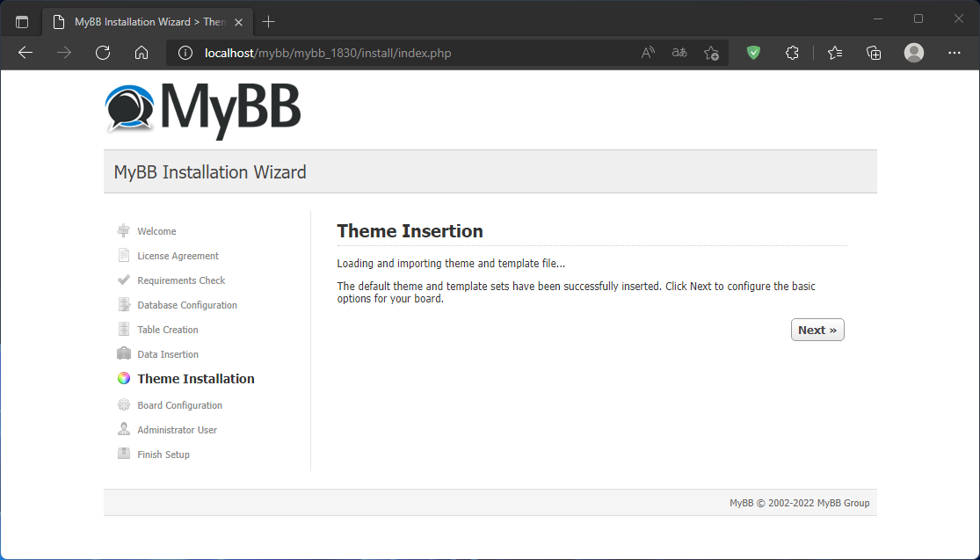Screen dimensions: 980x560
Task: View site information for localhost
Action: 185,53
